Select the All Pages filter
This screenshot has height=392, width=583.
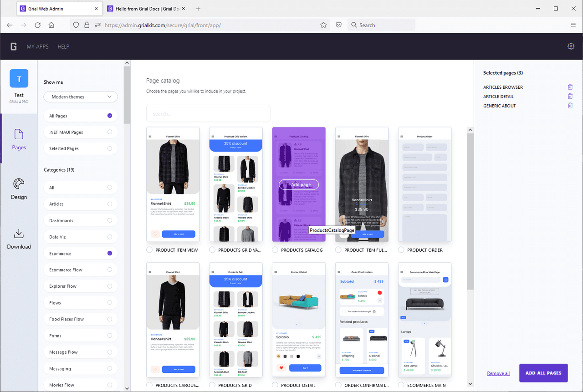pyautogui.click(x=81, y=116)
